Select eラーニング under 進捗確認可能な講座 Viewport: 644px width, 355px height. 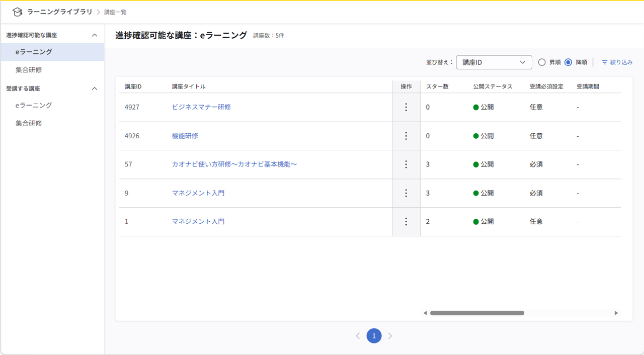pyautogui.click(x=52, y=52)
